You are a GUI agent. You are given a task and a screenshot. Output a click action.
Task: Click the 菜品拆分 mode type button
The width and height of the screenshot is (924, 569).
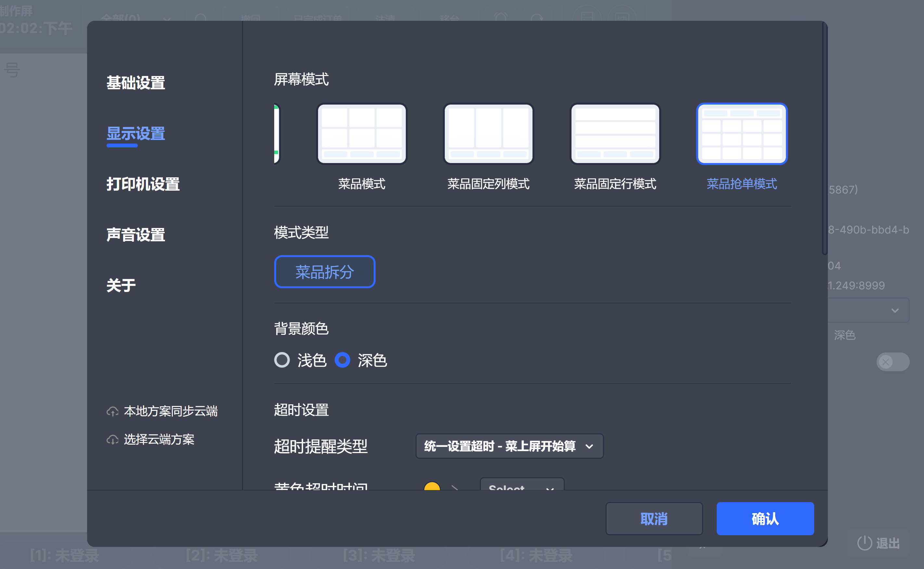325,272
